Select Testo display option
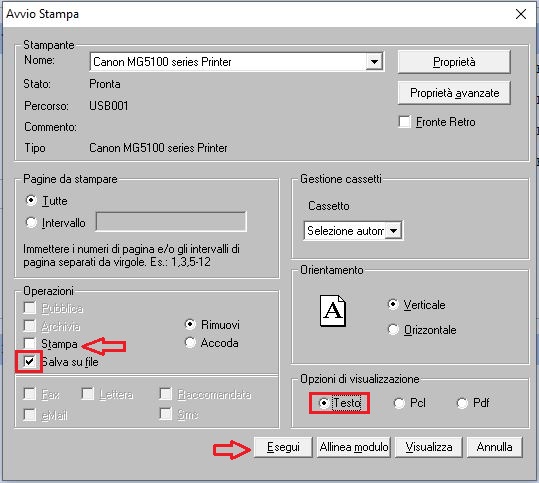The height and width of the screenshot is (483, 539). (323, 403)
